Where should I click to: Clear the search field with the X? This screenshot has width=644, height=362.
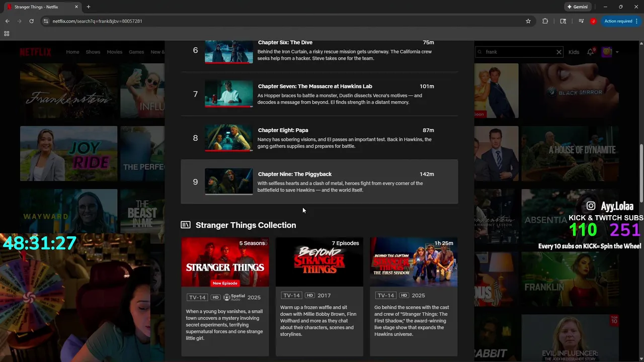point(558,52)
